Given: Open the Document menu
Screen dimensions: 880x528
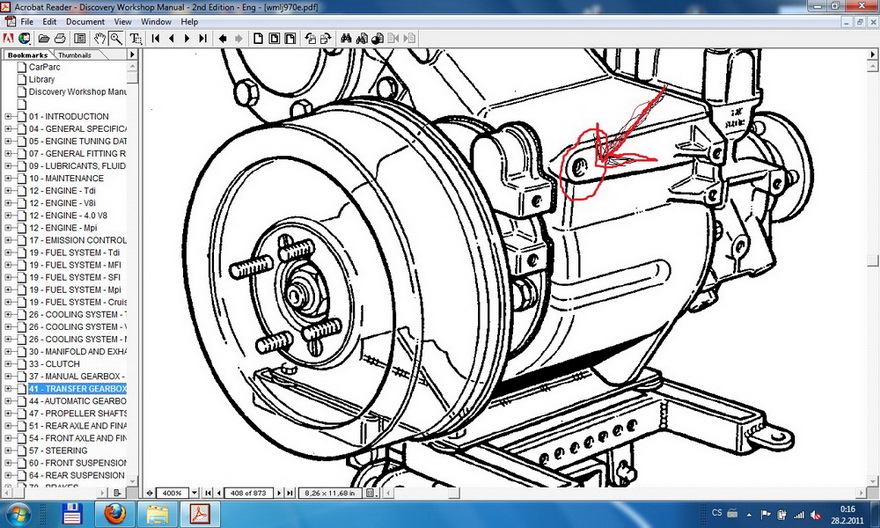Looking at the screenshot, I should pos(85,21).
